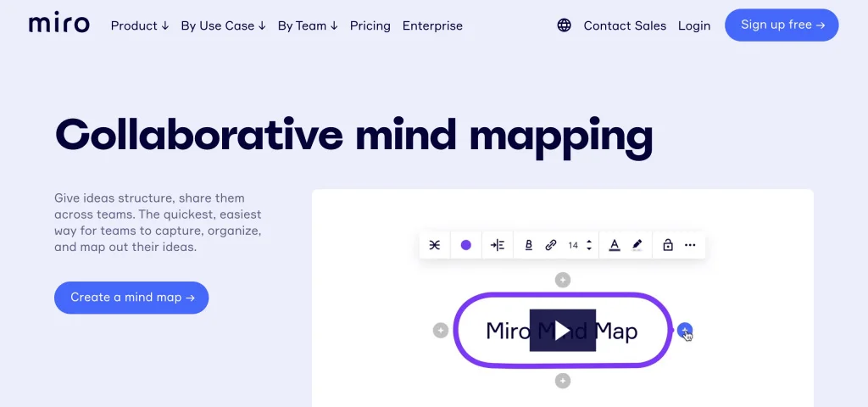
Task: Open the Enterprise page
Action: 432,25
